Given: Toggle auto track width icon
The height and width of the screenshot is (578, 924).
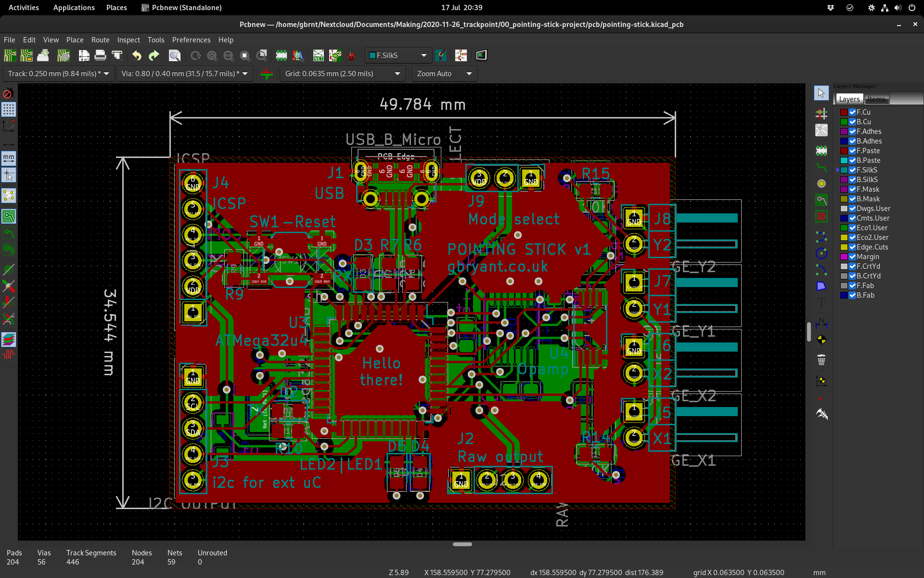Looking at the screenshot, I should 267,74.
